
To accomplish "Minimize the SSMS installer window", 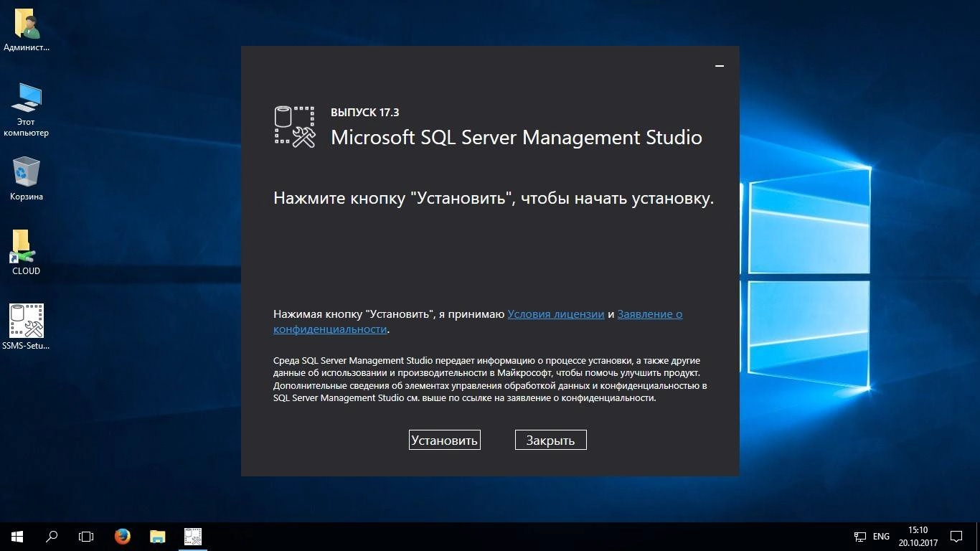I will point(720,66).
